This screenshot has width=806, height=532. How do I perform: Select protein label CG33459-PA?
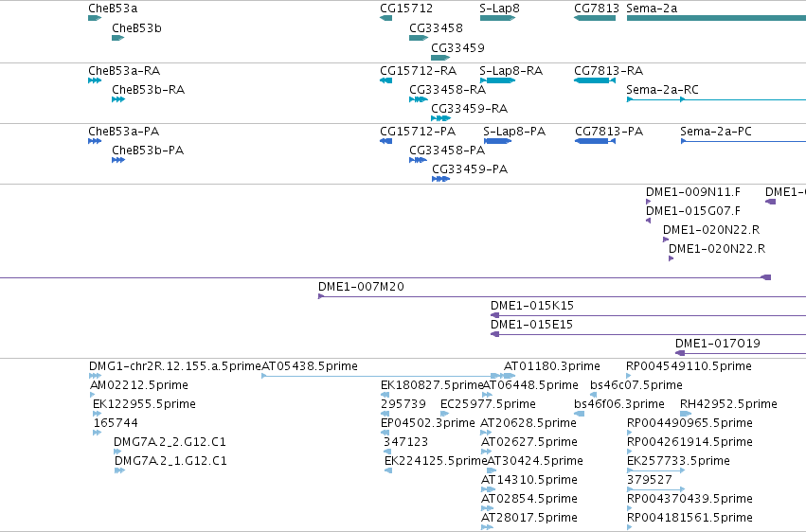(x=470, y=169)
